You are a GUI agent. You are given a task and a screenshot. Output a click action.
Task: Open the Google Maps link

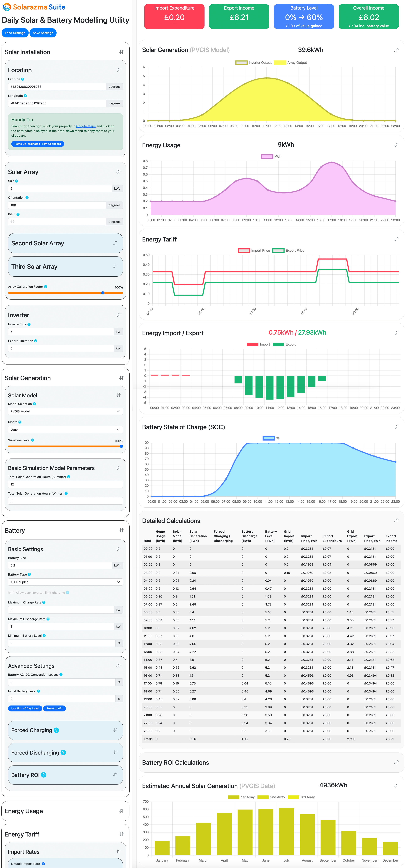(x=86, y=126)
